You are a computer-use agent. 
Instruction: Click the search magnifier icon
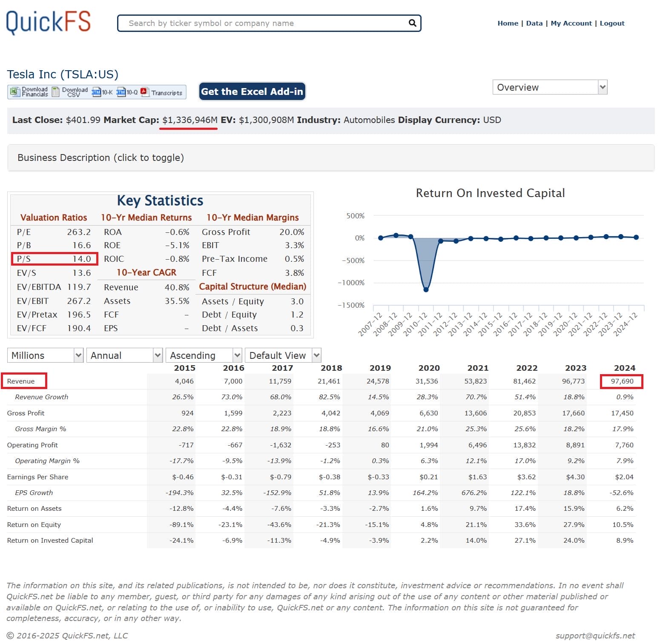pyautogui.click(x=412, y=23)
